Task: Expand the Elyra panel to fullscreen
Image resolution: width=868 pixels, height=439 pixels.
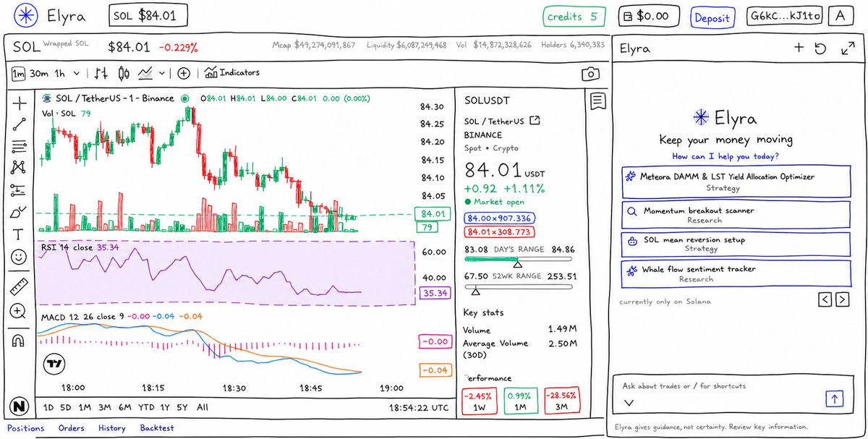Action: (x=848, y=48)
